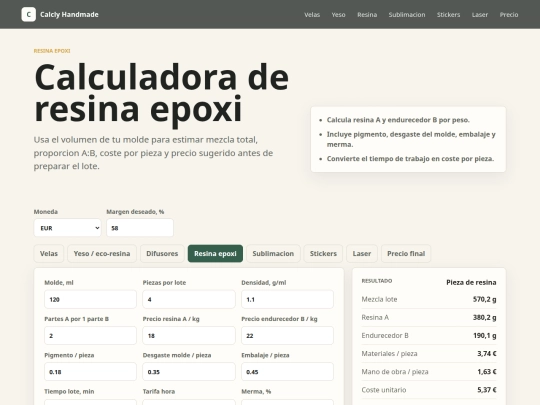Navigate to Sublimacion in header menu
The width and height of the screenshot is (540, 405).
[x=407, y=15]
